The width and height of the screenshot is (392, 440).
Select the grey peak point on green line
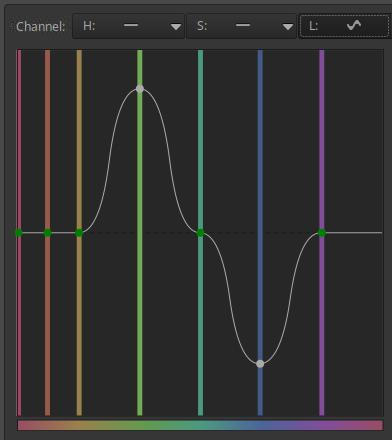(140, 89)
